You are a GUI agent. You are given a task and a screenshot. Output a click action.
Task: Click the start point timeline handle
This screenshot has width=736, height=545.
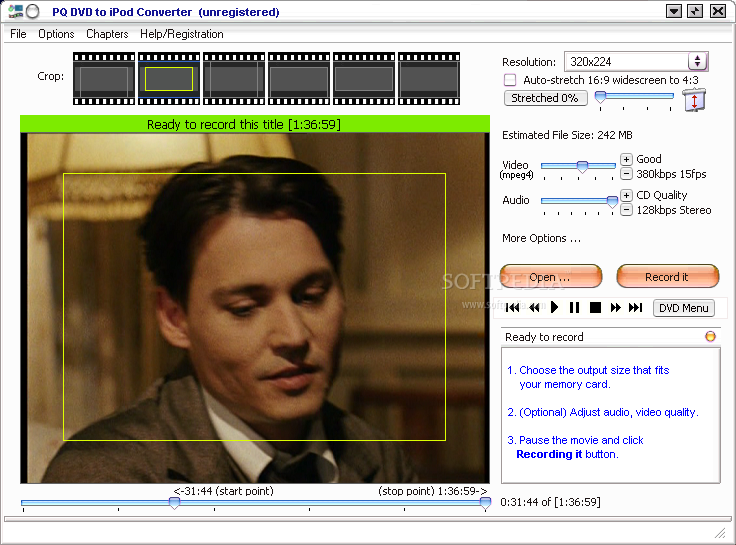(x=174, y=503)
